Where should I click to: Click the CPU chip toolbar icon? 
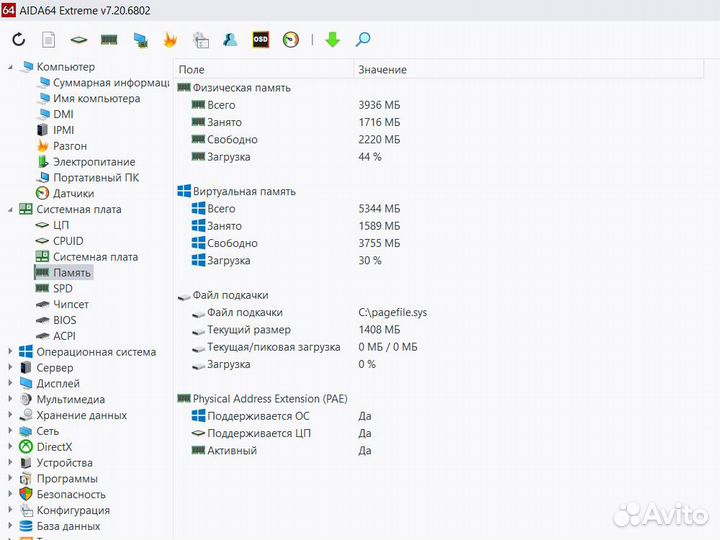pyautogui.click(x=79, y=40)
